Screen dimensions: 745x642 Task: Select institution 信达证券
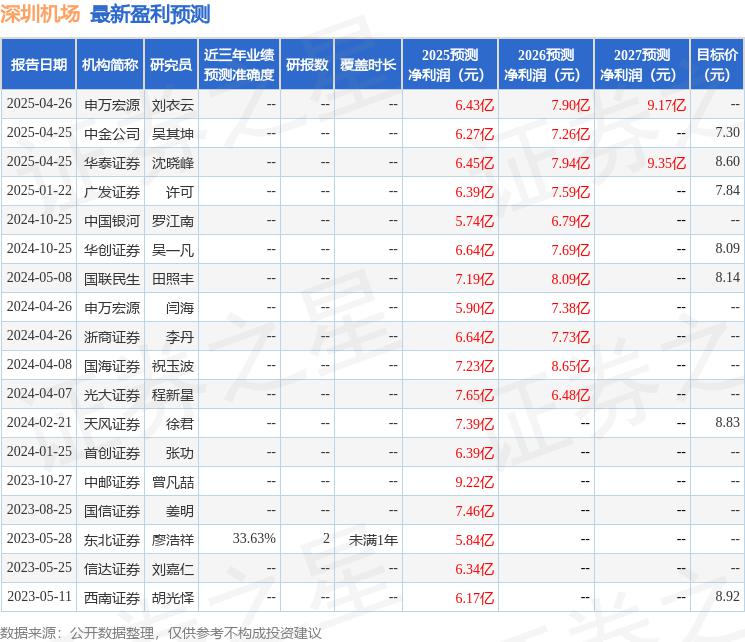[112, 569]
